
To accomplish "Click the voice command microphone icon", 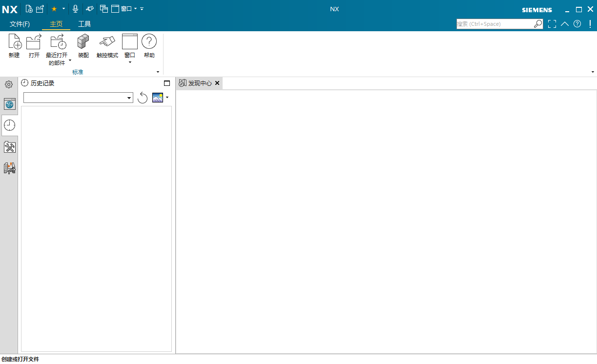I will pos(75,8).
